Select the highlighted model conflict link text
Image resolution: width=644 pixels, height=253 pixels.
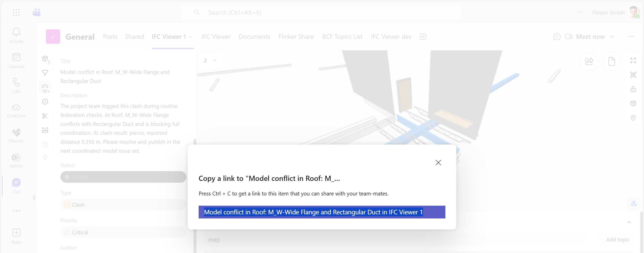pyautogui.click(x=313, y=212)
